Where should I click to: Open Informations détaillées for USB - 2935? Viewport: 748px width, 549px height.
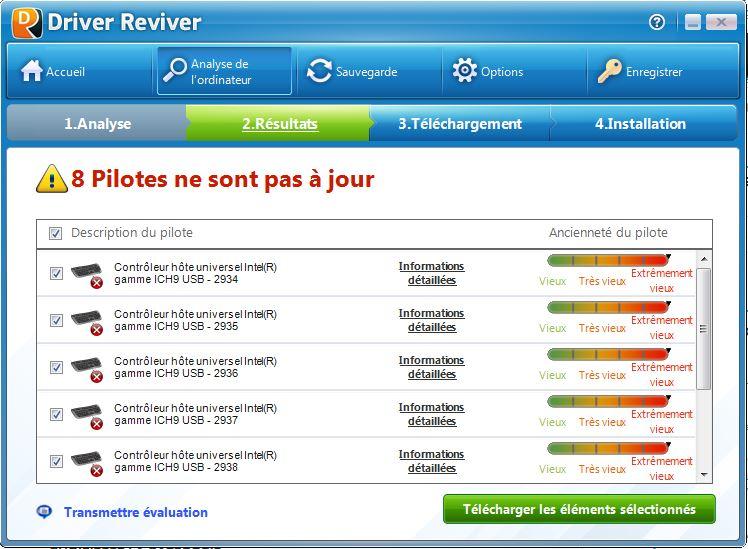432,320
